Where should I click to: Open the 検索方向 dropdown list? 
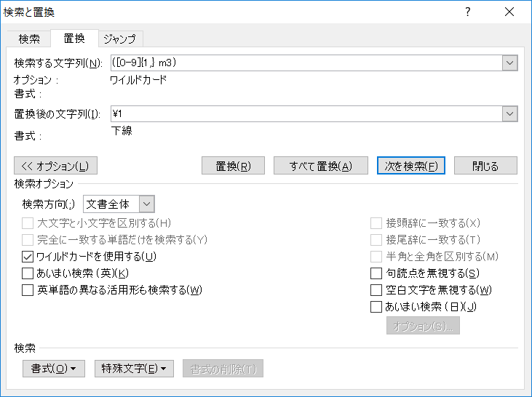coord(146,204)
